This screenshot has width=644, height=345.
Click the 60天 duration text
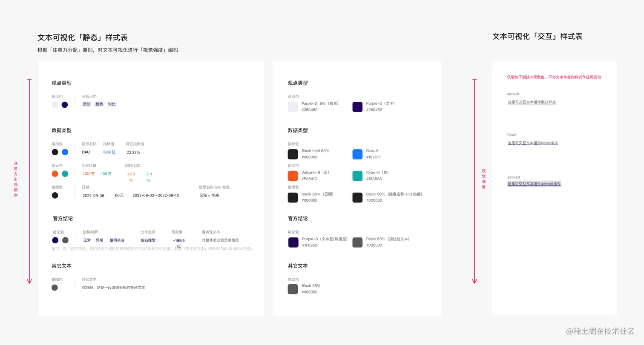(x=119, y=195)
